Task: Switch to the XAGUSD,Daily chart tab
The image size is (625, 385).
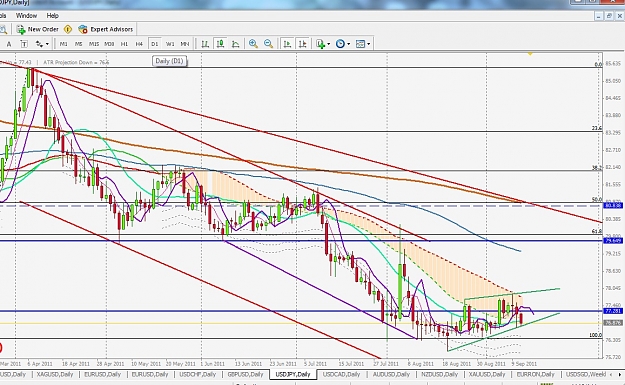Action: 55,375
